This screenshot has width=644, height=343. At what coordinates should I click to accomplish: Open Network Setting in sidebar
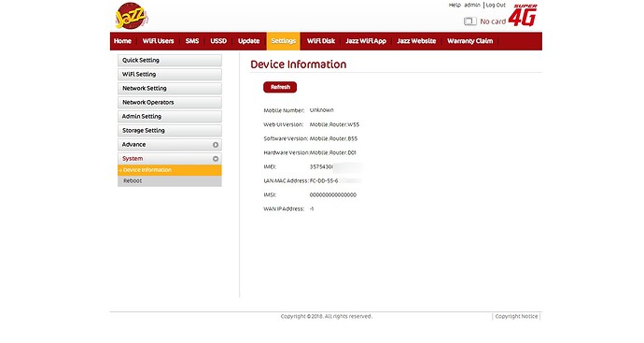[x=170, y=89]
